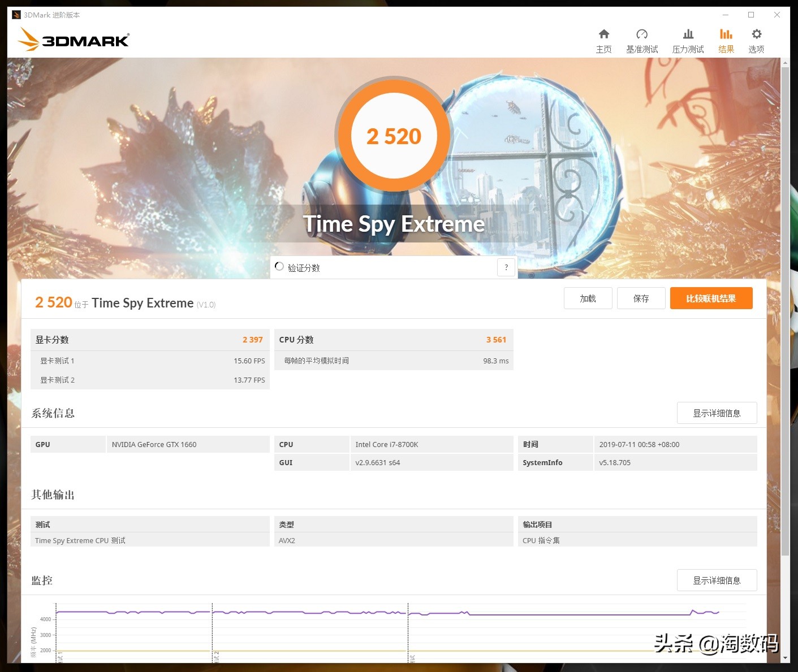Click the Time Spy Extreme (V1.0) result title
The image size is (798, 672).
[x=141, y=303]
